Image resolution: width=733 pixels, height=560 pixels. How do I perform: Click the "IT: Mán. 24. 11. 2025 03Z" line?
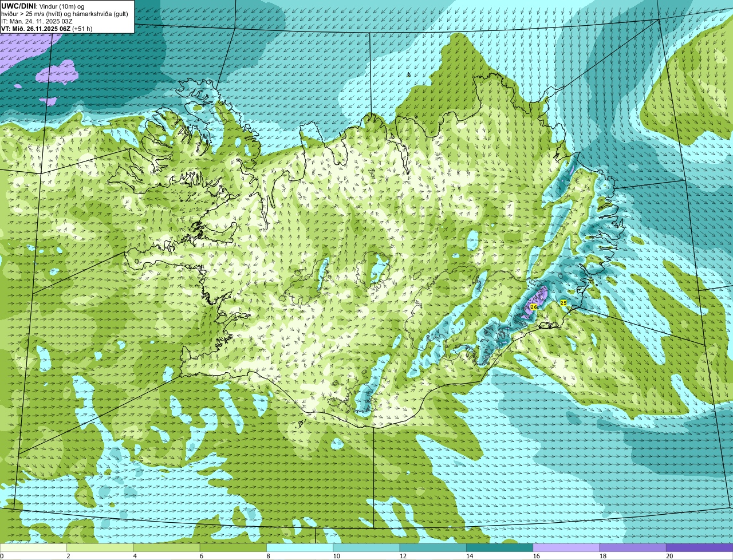(x=37, y=21)
